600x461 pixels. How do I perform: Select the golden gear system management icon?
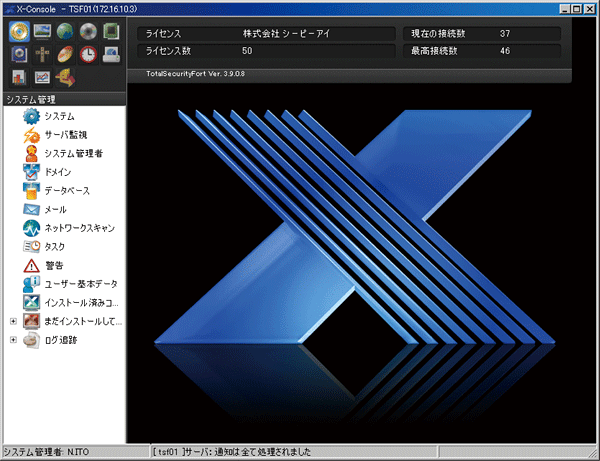(x=19, y=31)
